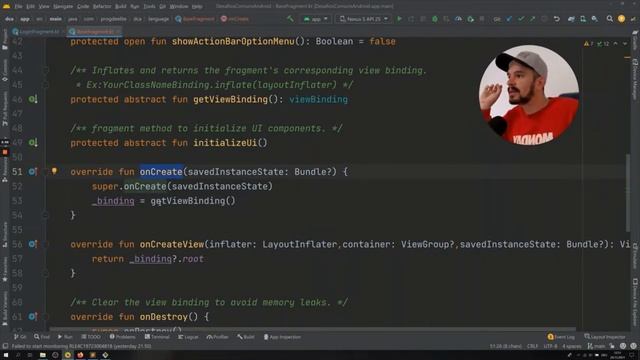This screenshot has height=360, width=640.
Task: Click the CRLF line separator widget
Action: 532,346
